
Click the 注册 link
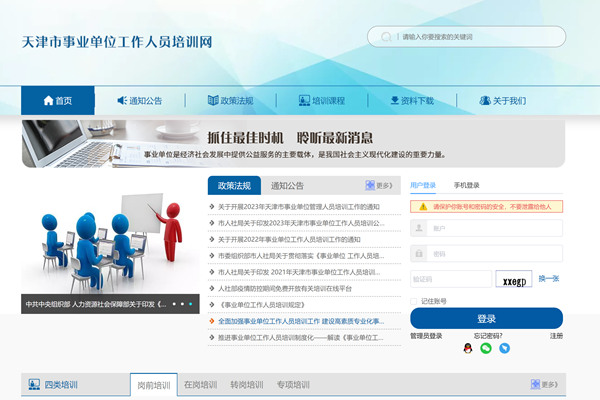556,336
